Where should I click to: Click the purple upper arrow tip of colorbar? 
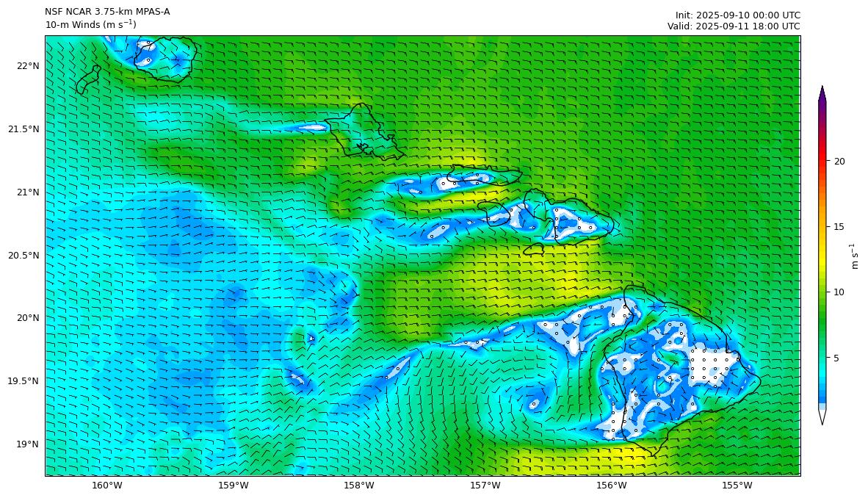coord(822,93)
